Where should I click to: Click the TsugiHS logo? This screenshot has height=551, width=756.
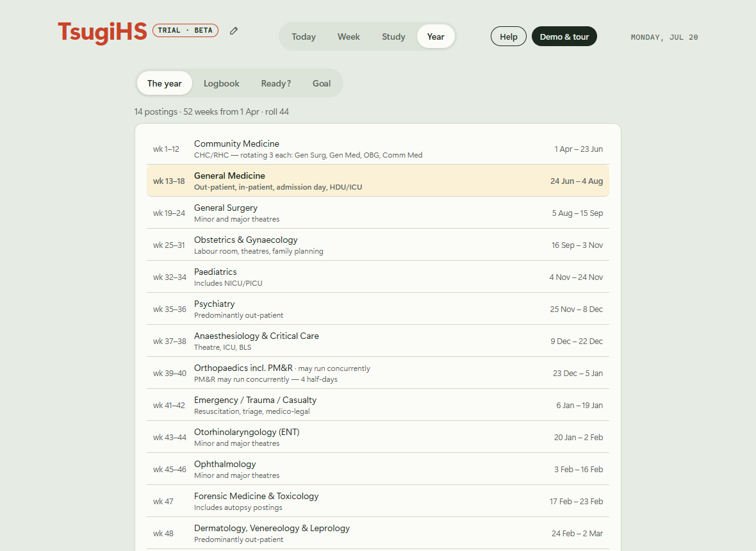(x=103, y=33)
